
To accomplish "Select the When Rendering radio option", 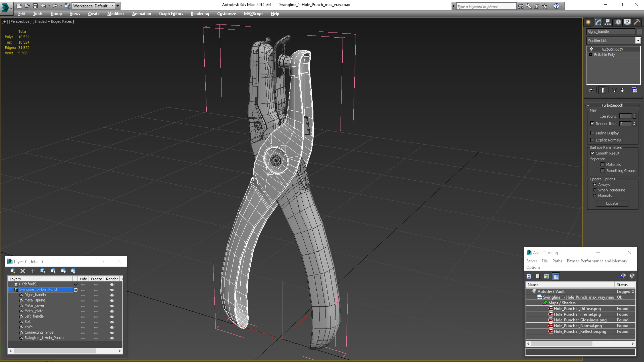I will (x=595, y=190).
